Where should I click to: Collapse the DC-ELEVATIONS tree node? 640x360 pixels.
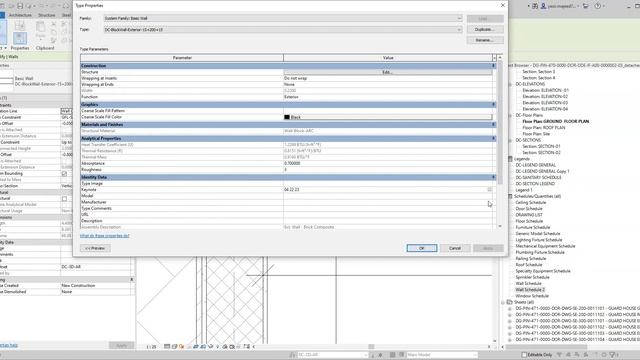point(510,84)
